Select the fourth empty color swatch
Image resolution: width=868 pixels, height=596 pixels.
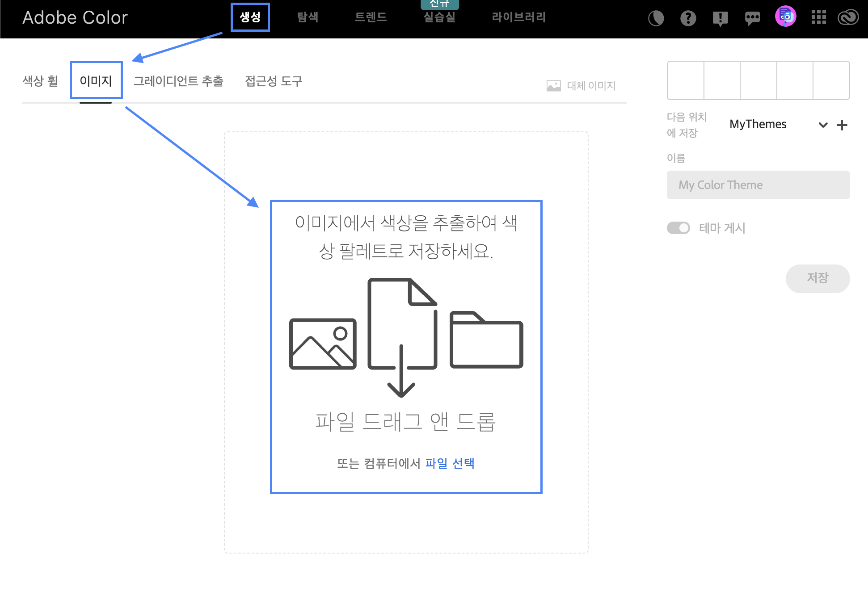(795, 80)
